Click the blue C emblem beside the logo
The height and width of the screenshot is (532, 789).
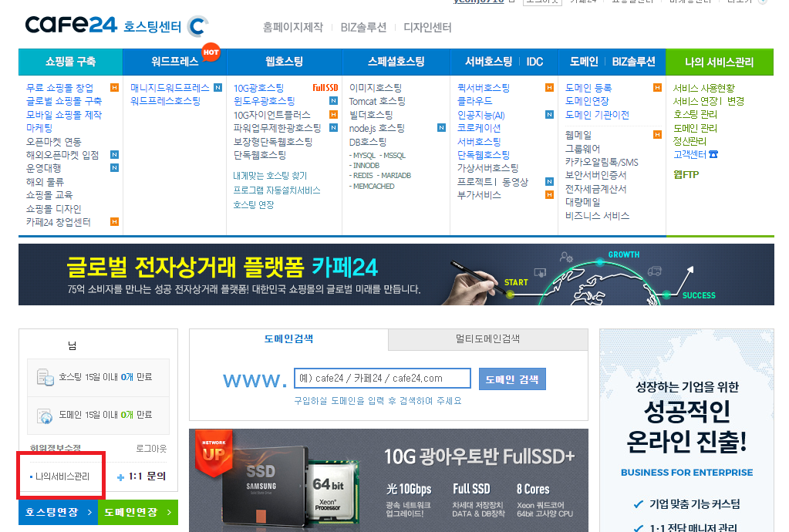197,26
